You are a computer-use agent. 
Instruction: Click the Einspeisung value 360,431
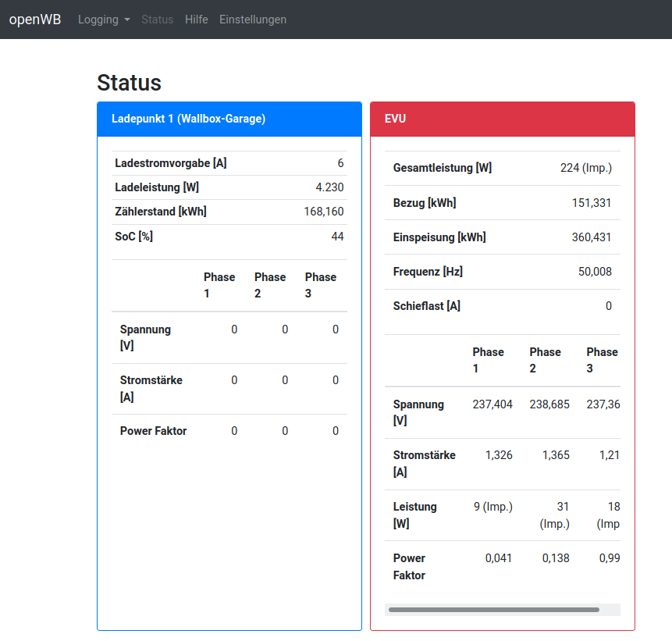pos(592,237)
